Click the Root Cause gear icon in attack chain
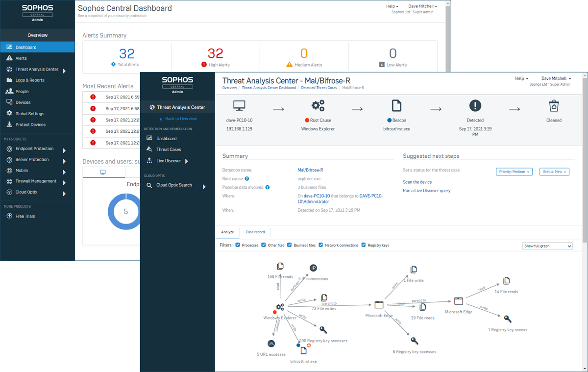The height and width of the screenshot is (372, 588). tap(318, 105)
